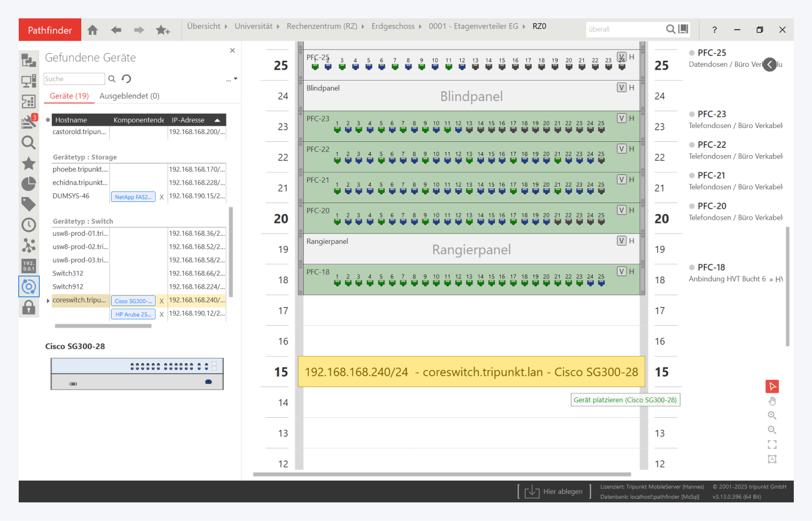Screen dimensions: 812x521
Task: Open the more options dropdown in Gefundene Geräte
Action: tap(232, 79)
